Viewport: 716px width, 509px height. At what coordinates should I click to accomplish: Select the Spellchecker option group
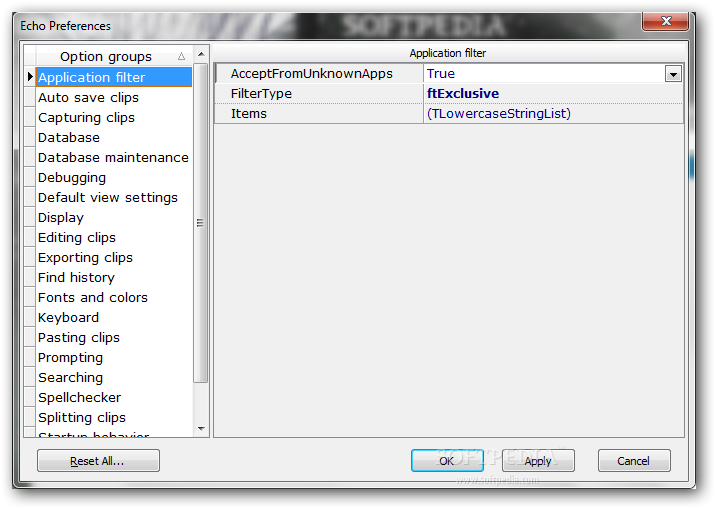(114, 398)
